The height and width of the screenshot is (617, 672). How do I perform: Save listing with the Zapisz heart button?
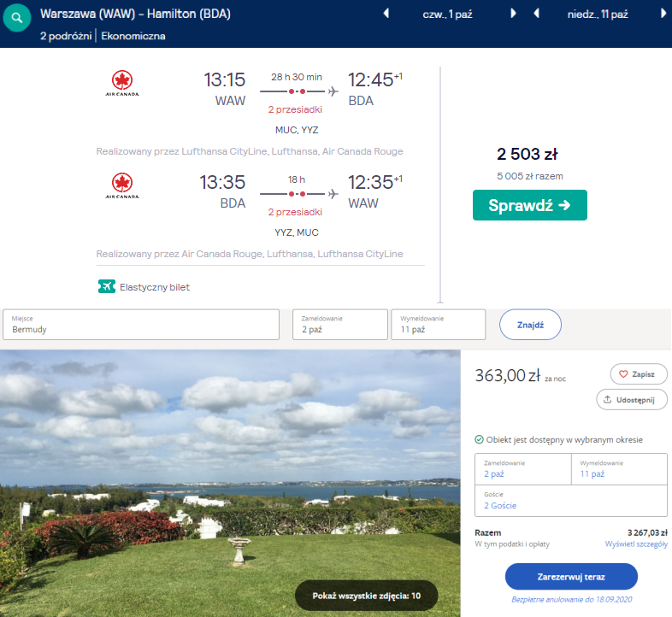(x=638, y=374)
